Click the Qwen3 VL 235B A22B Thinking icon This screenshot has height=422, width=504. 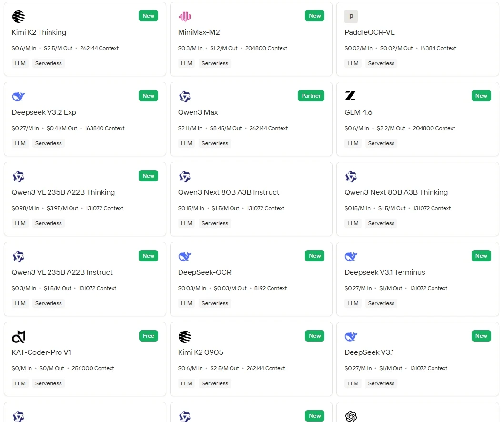coord(18,176)
